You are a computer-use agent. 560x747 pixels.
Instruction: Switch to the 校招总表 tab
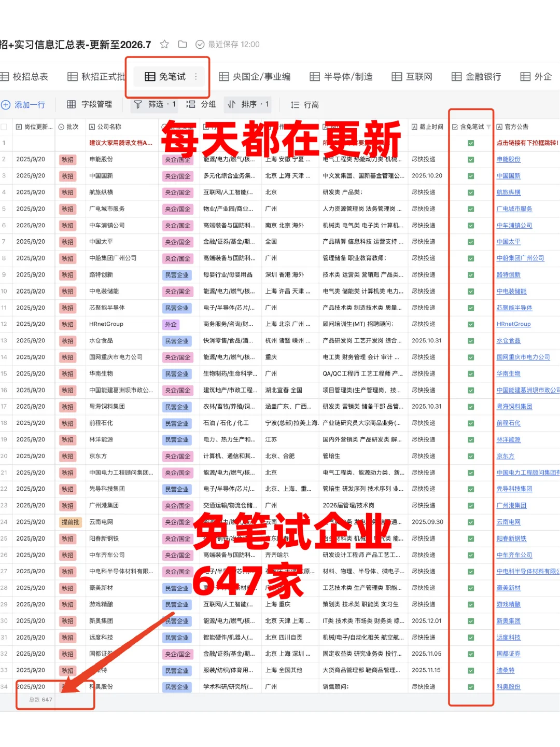[x=24, y=77]
